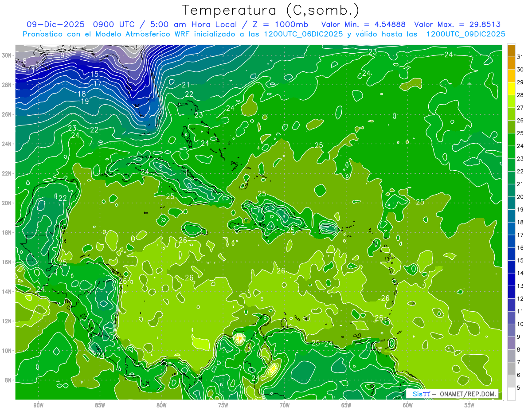Screen dimensions: 532x411
Task: Select the "Valor Min. = 4.54888" text
Action: (363, 24)
